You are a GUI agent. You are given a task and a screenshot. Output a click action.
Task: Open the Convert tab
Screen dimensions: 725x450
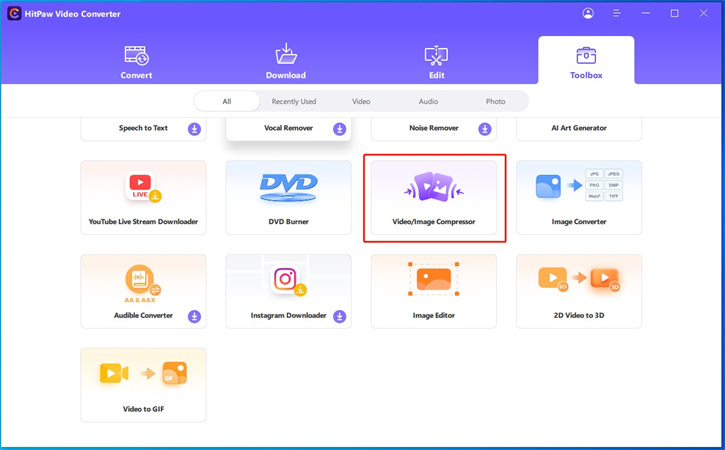click(x=136, y=62)
